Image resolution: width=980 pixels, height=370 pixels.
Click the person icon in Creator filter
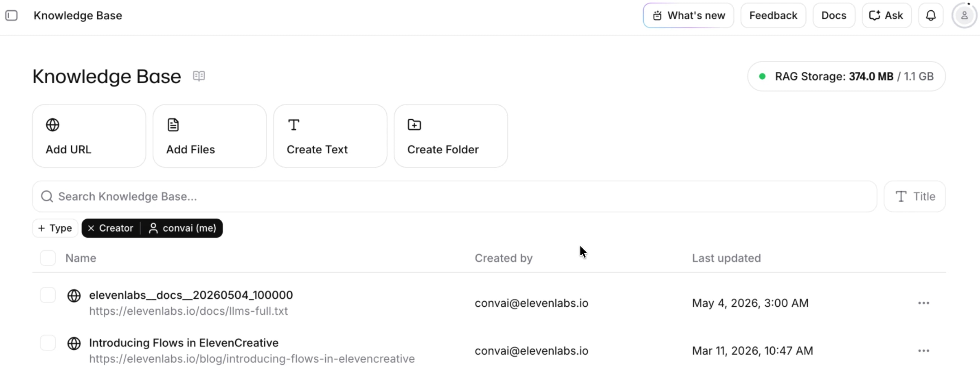(153, 228)
